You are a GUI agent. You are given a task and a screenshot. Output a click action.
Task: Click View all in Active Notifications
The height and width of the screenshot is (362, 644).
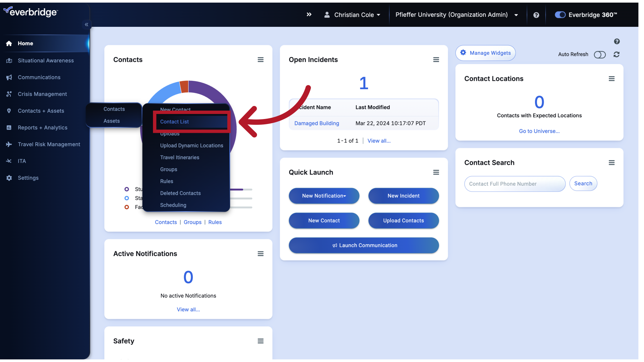pos(188,310)
